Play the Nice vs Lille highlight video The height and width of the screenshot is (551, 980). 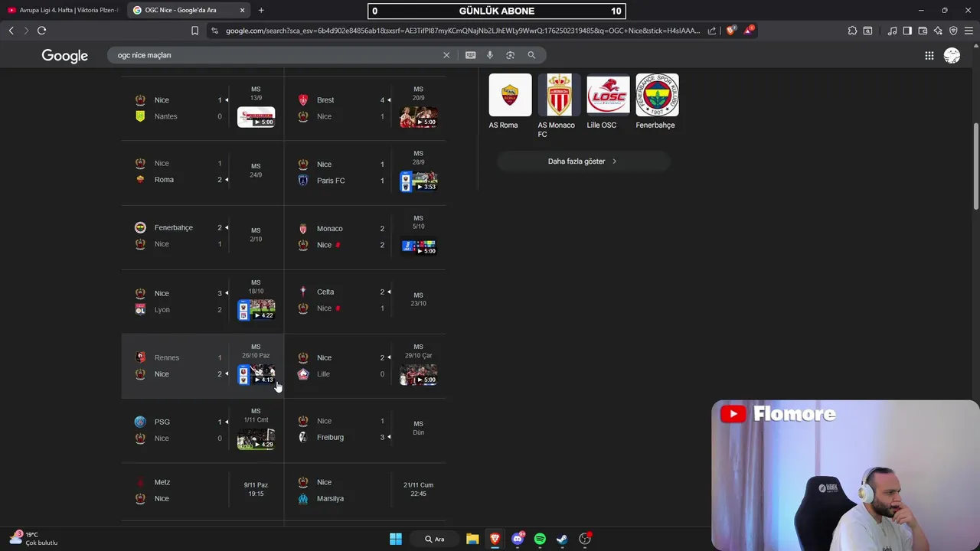click(x=418, y=375)
